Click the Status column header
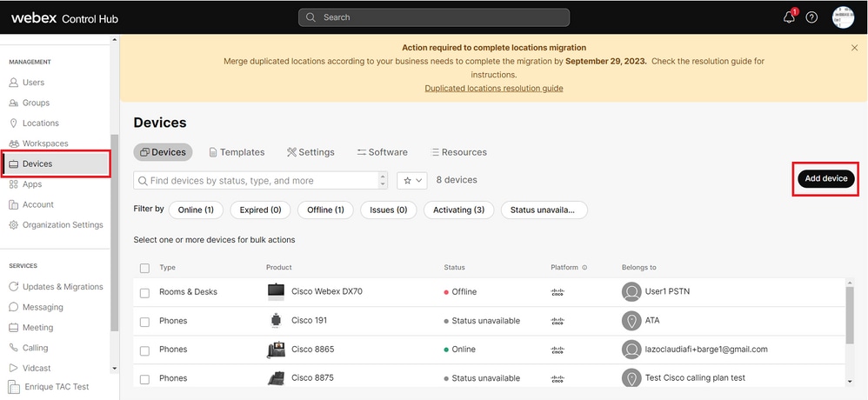 click(455, 268)
